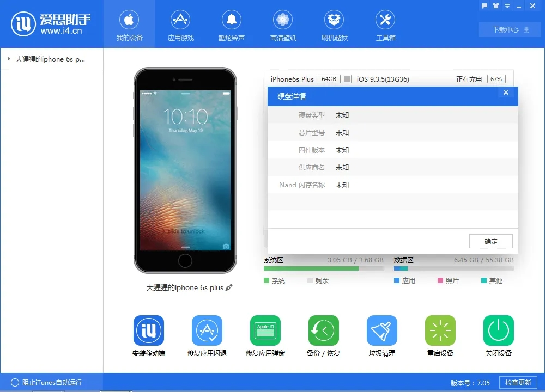
Task: Open the 应用游戏 apps and games section
Action: click(x=180, y=24)
